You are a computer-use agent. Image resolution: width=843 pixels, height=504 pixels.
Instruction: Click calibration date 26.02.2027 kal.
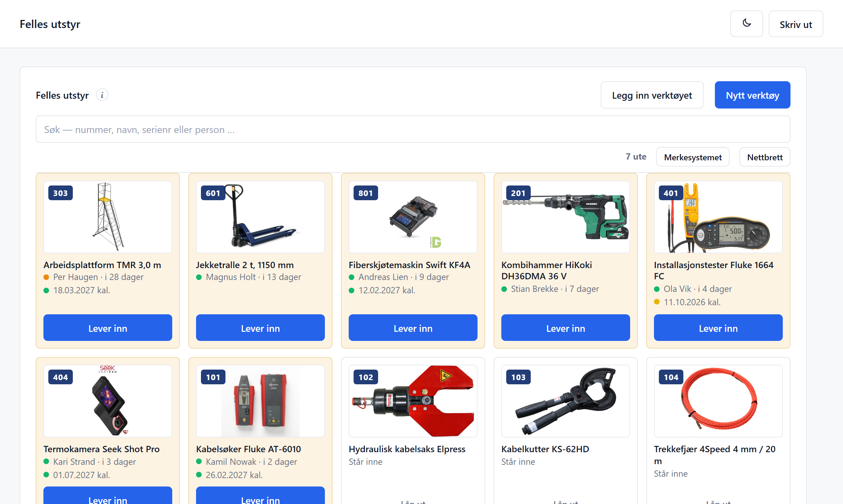pyautogui.click(x=234, y=475)
